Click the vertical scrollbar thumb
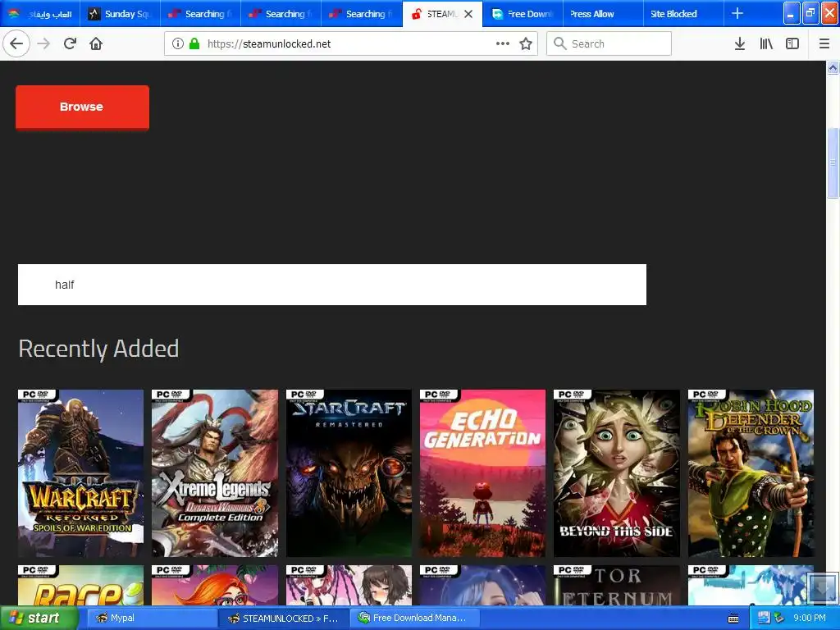 [833, 163]
